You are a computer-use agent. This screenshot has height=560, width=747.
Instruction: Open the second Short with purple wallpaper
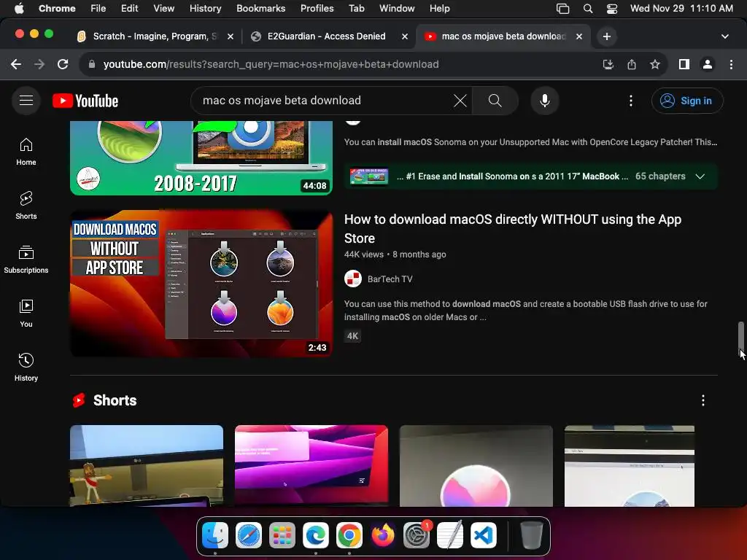point(311,466)
